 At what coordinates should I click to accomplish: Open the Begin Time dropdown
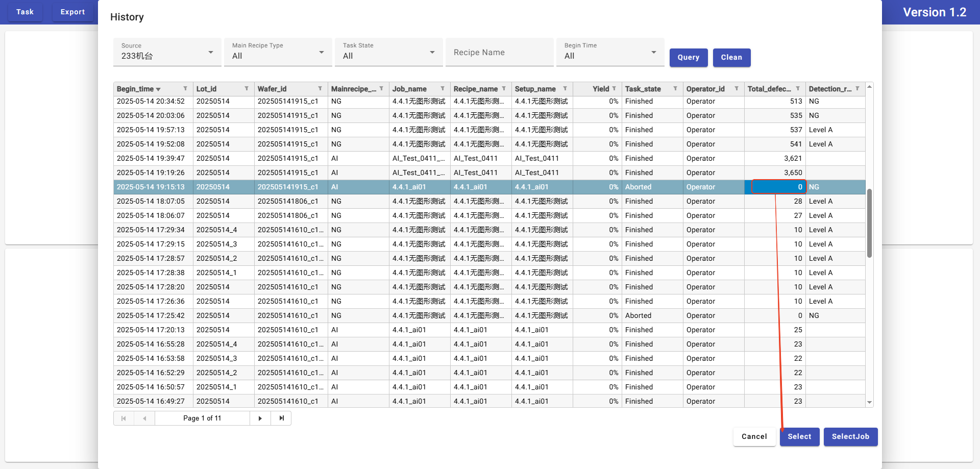(610, 52)
